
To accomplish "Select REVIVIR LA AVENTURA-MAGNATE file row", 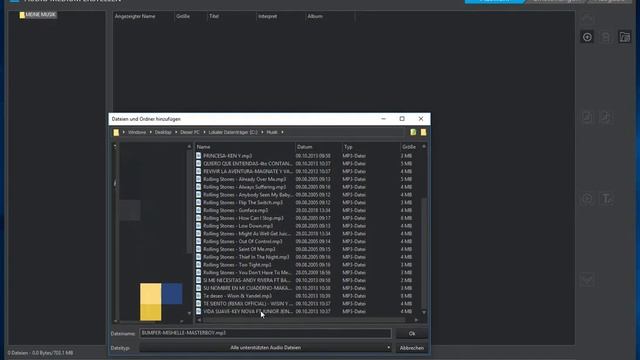I will click(307, 171).
